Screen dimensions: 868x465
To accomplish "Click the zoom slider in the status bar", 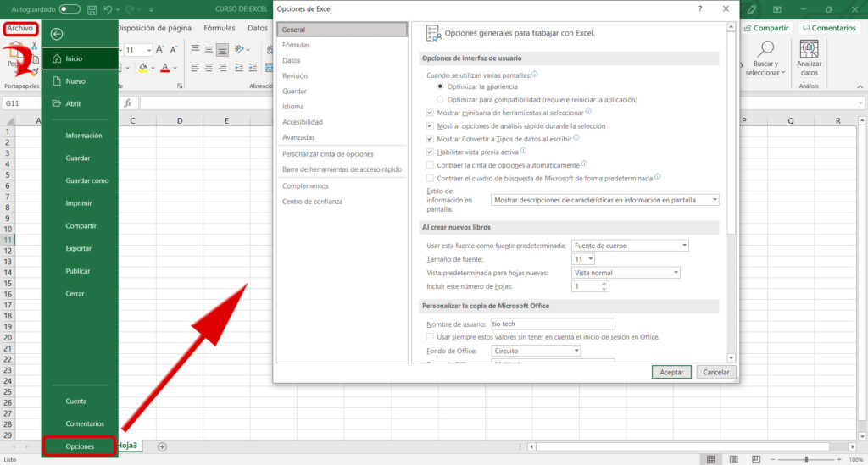I will click(x=806, y=458).
